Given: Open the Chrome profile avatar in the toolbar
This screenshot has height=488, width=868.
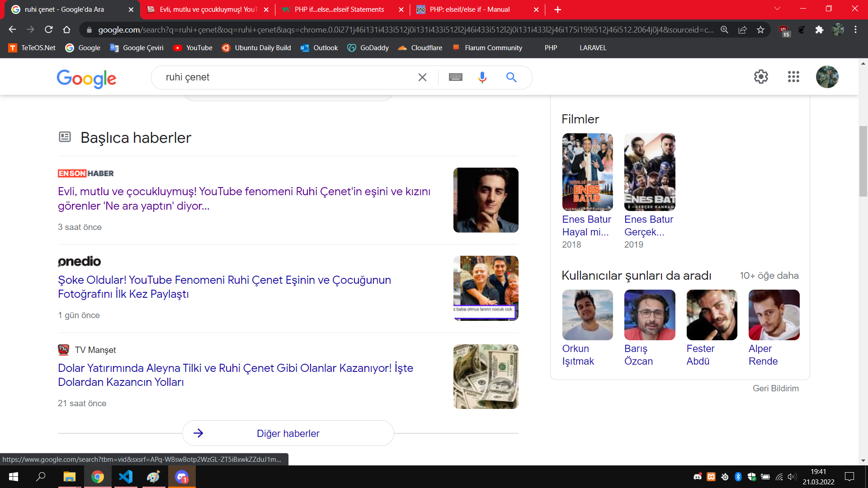Looking at the screenshot, I should click(x=837, y=30).
